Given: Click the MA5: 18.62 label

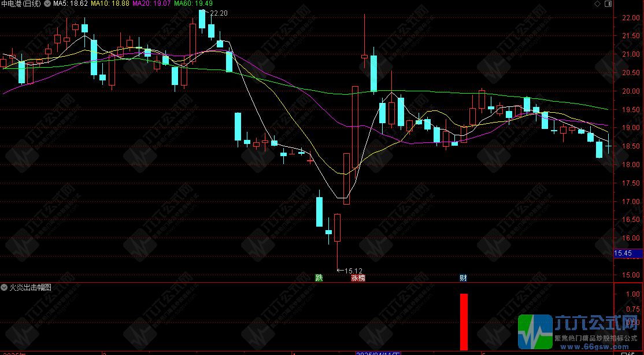Looking at the screenshot, I should tap(70, 3).
